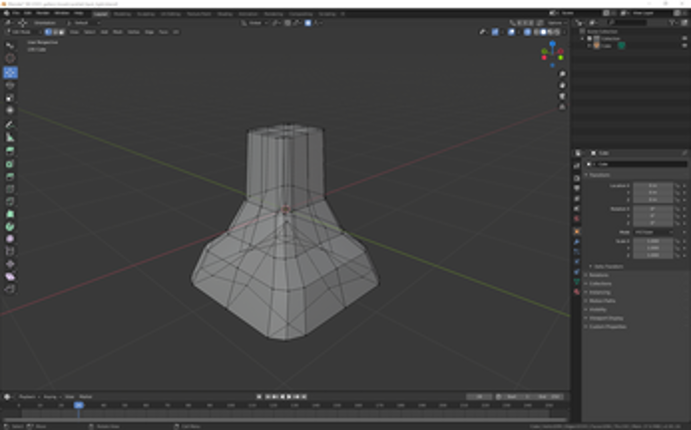Viewport: 691px width, 430px height.
Task: Open the transform orientation Global dropdown
Action: 253,23
